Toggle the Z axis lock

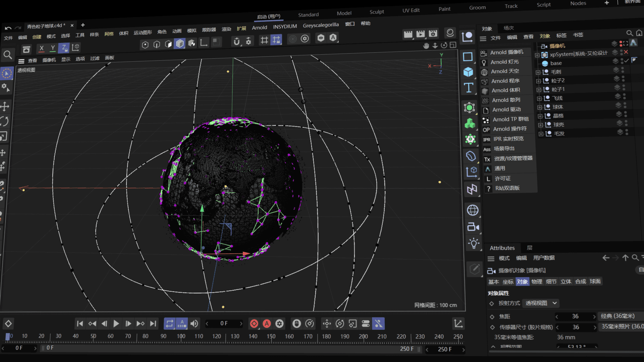pos(64,48)
